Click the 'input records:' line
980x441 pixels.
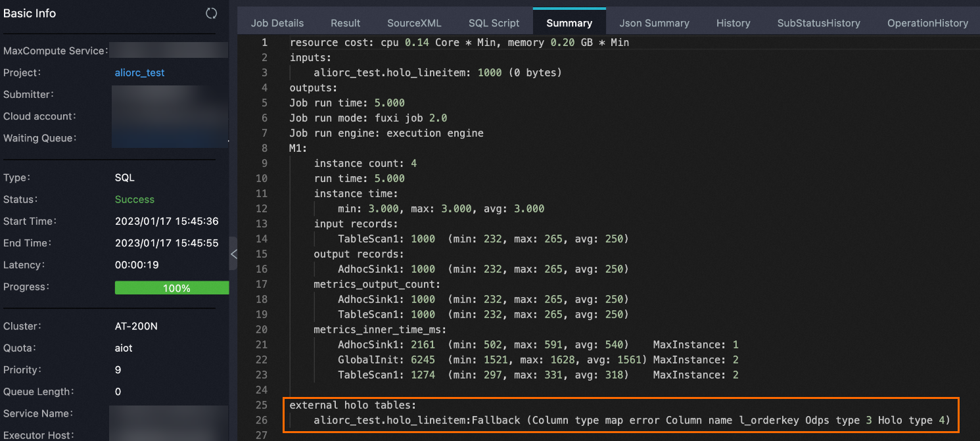tap(356, 224)
